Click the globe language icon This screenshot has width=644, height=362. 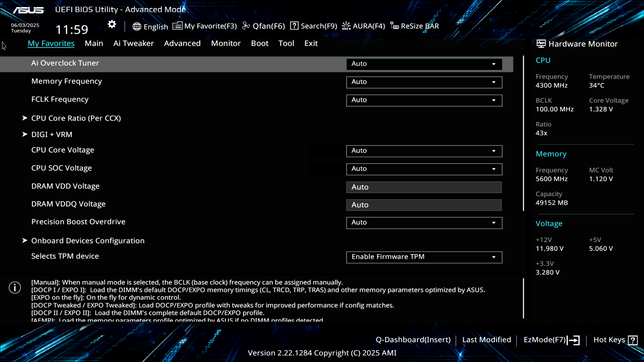tap(137, 26)
